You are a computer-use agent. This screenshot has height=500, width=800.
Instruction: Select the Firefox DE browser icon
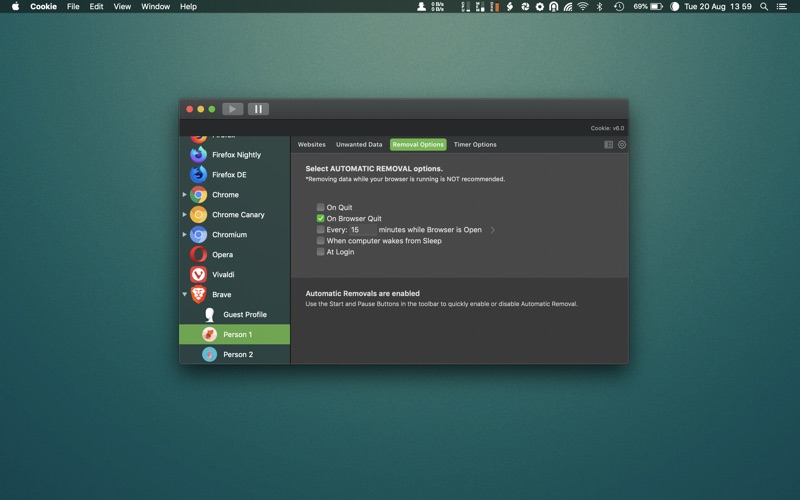pos(199,175)
